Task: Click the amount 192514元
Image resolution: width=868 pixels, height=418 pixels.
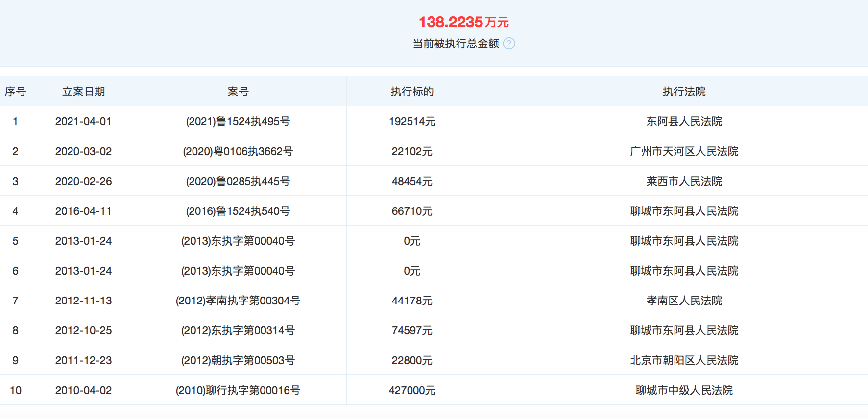Action: pos(412,121)
